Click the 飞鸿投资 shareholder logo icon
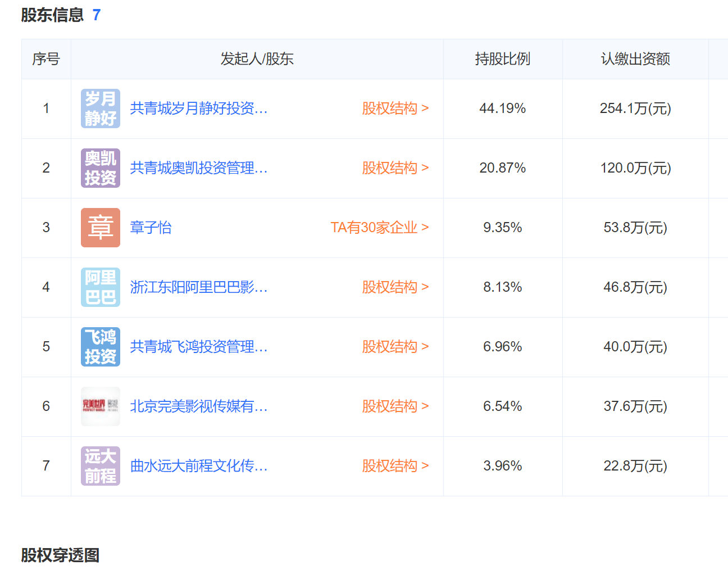 (x=101, y=347)
